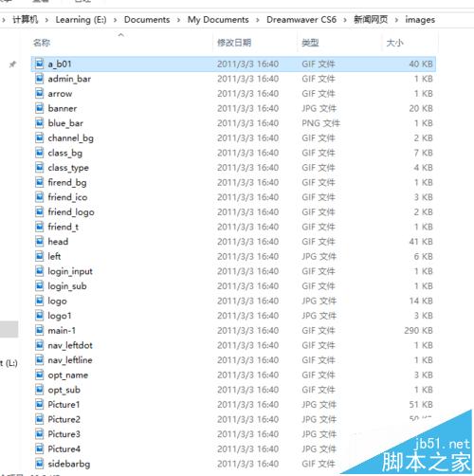Click the quick access pin icon
Viewport: 474px width, 476px height.
click(x=12, y=64)
